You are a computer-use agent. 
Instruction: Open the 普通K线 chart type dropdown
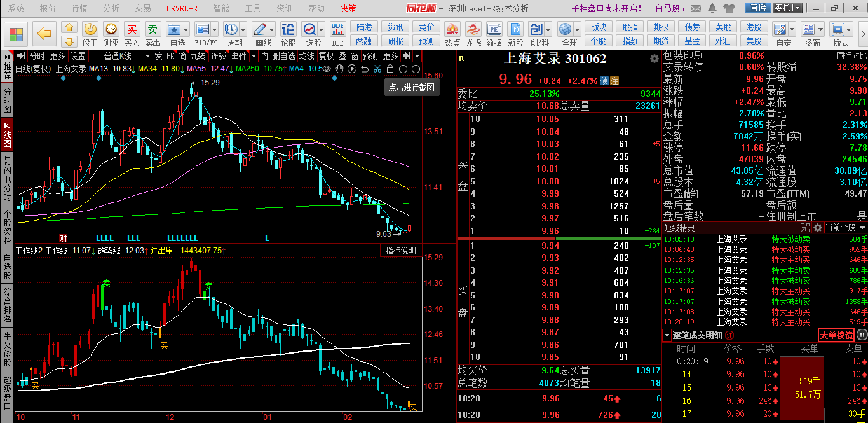tap(121, 56)
